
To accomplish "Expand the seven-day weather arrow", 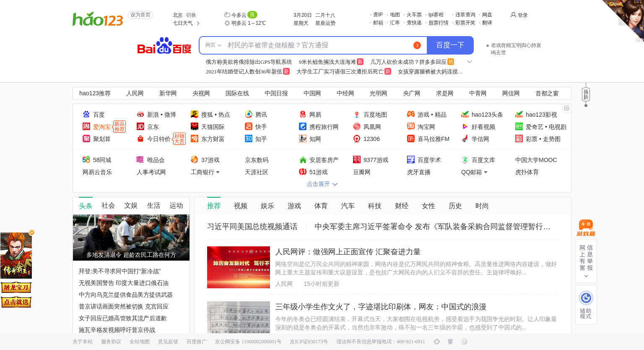I will coord(198,23).
